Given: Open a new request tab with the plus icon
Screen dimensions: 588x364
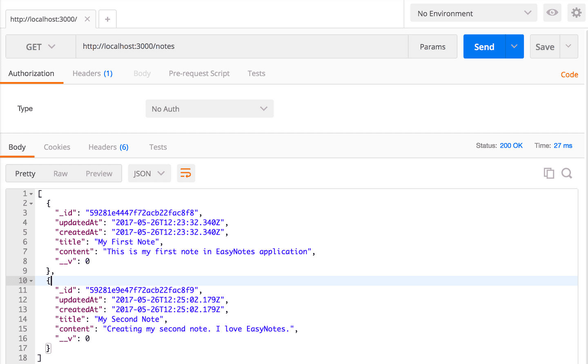Looking at the screenshot, I should point(107,19).
